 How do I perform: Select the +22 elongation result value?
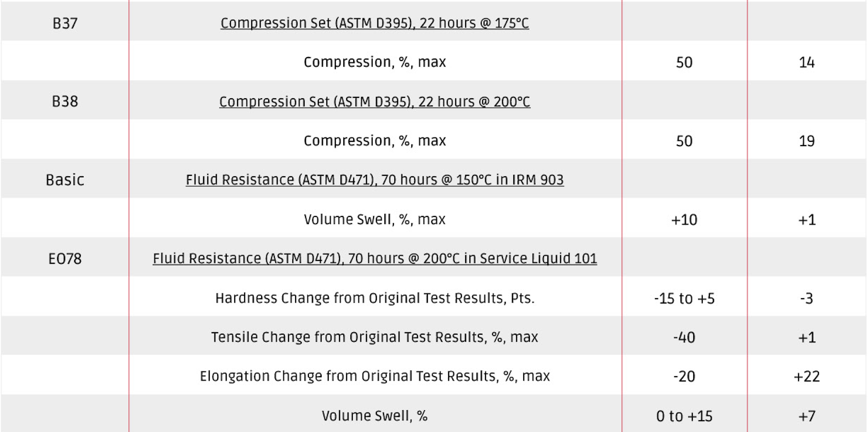[807, 377]
